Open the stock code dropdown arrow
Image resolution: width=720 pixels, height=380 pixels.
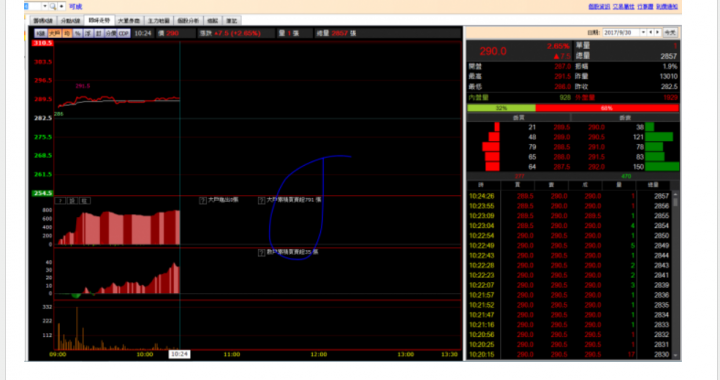click(45, 6)
